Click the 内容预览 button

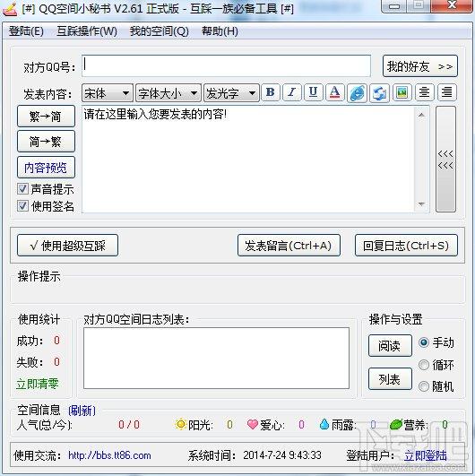point(46,168)
